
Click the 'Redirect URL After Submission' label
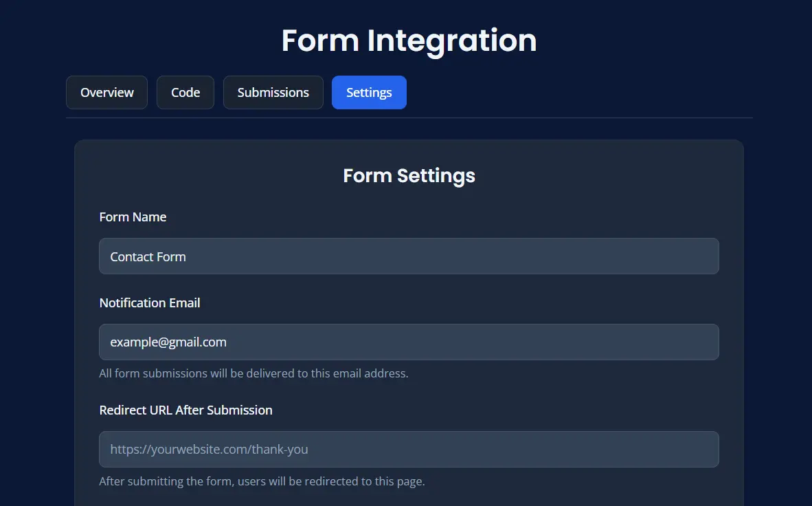185,410
